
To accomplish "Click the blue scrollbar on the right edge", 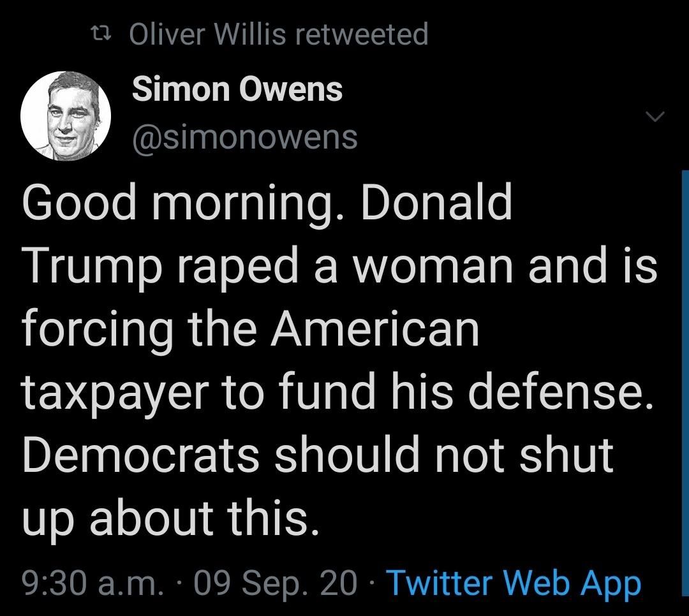I will click(x=685, y=383).
